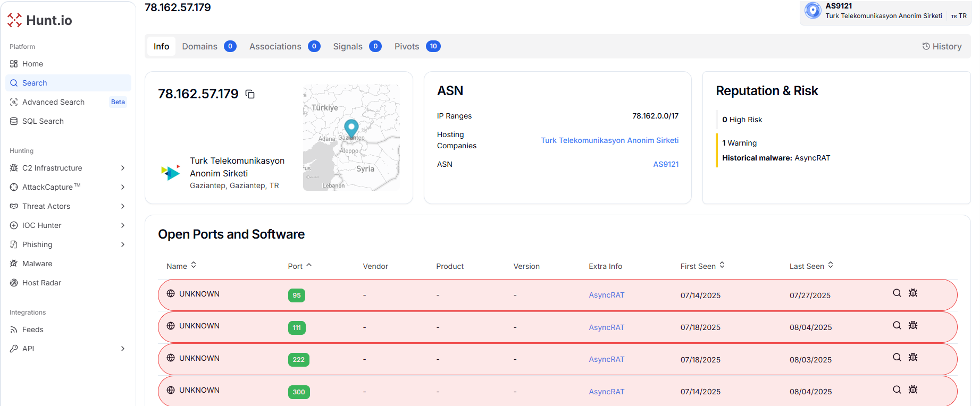Click the '1 Warning' reputation entry
Screen dimensions: 980x406
click(739, 143)
